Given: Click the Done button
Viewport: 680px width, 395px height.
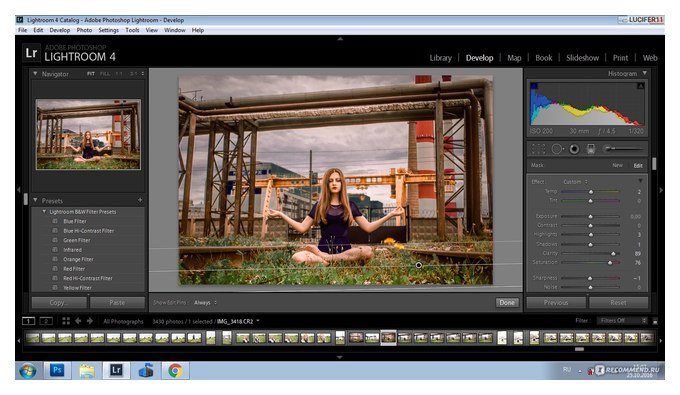Looking at the screenshot, I should point(507,302).
